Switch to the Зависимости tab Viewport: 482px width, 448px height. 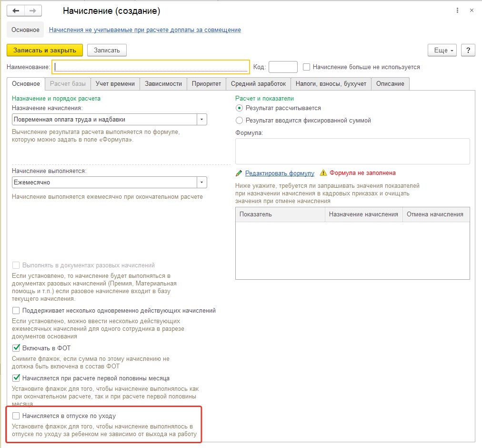163,84
